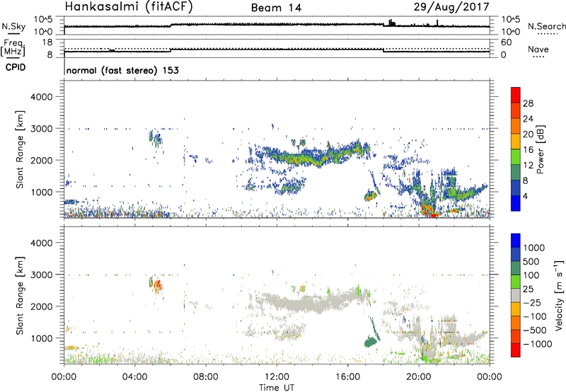Click the 20:00 time axis label

[x=419, y=377]
